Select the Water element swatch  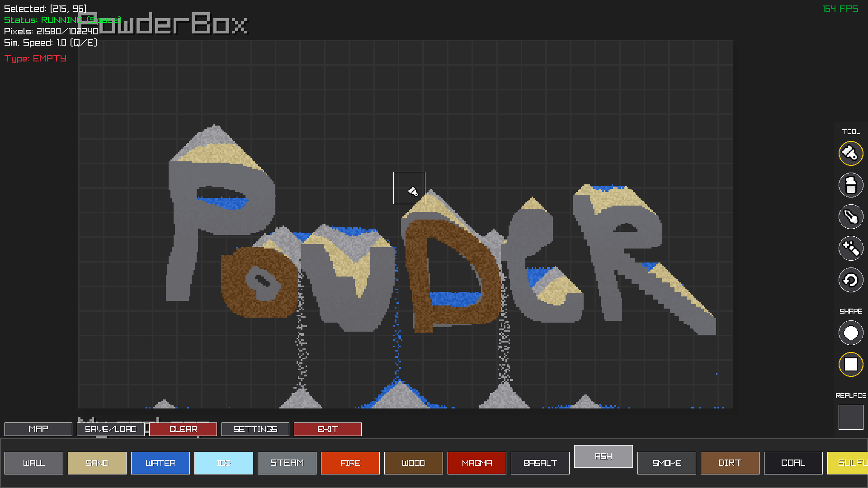(160, 463)
